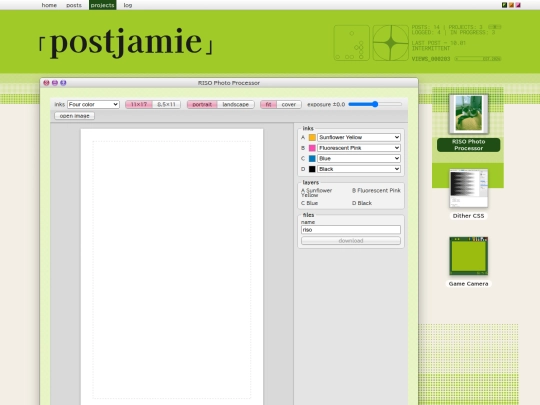The width and height of the screenshot is (540, 405).
Task: Click the VIEWS_000203 counter text
Action: coord(431,59)
